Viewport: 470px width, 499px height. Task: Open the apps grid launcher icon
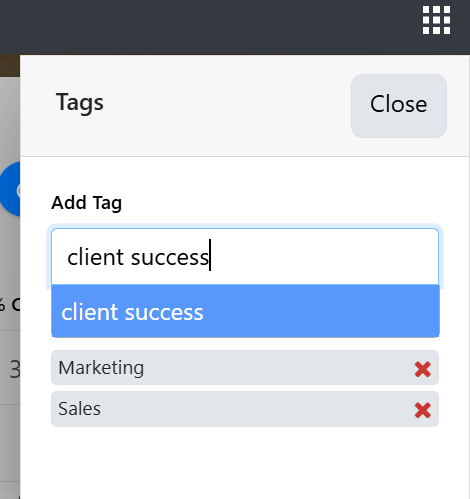tap(436, 20)
